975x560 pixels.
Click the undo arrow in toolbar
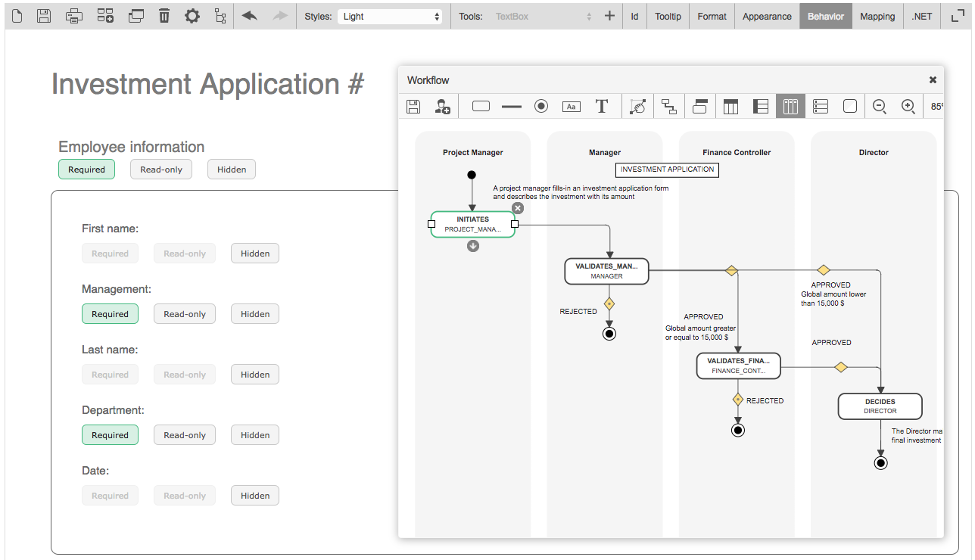(250, 16)
